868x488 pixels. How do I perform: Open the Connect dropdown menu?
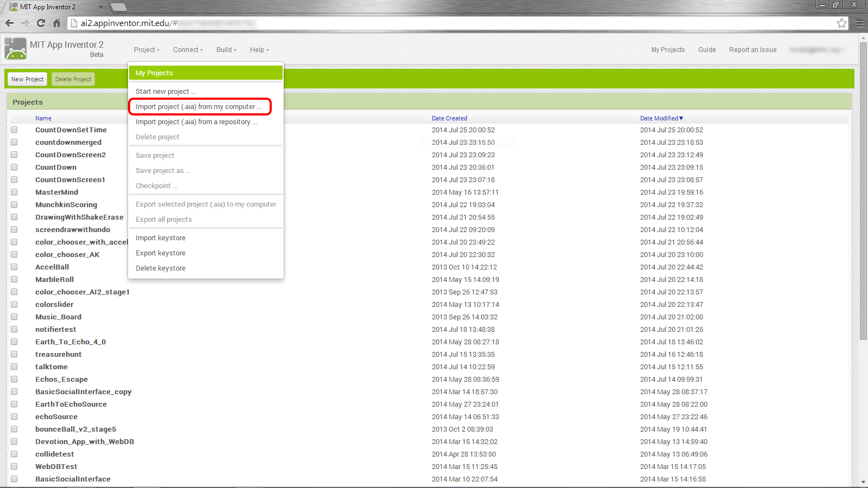tap(188, 50)
